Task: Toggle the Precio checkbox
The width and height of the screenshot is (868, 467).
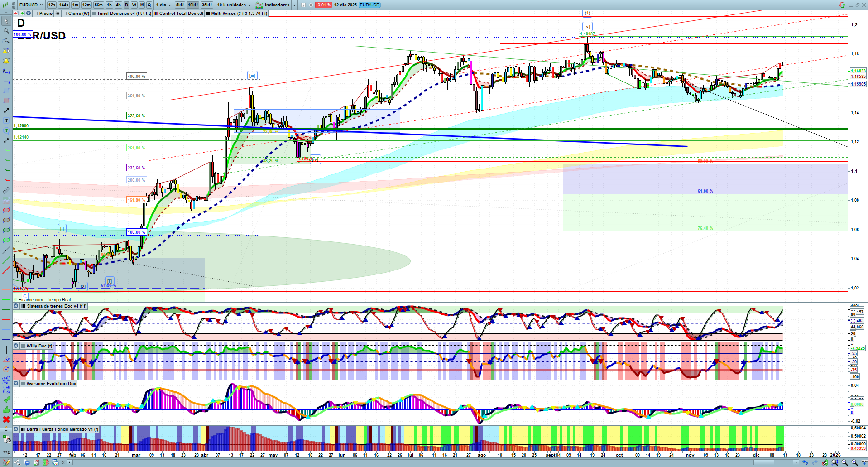Action: point(36,14)
